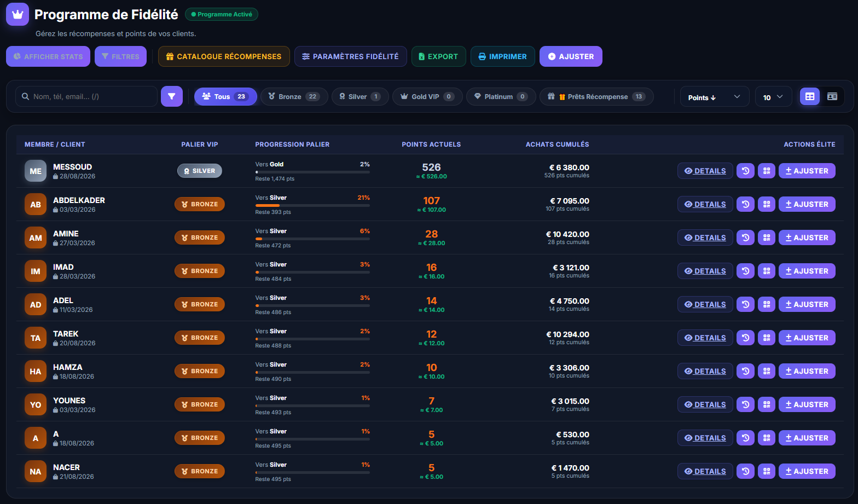
Task: Click POINTS ACTUELS column header
Action: point(431,144)
